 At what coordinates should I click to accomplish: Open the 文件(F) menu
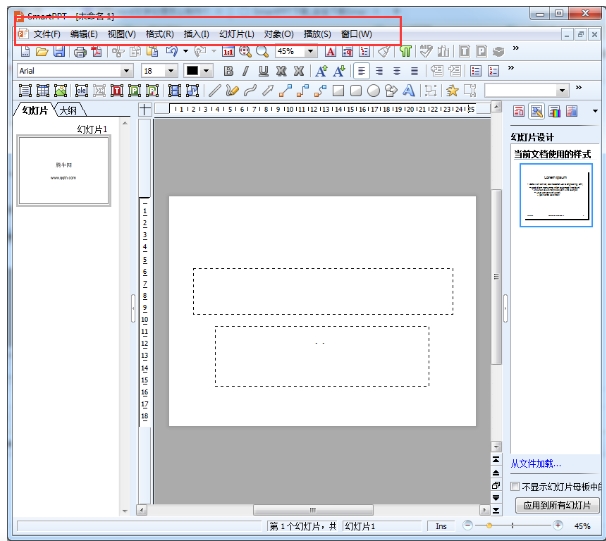coord(47,34)
